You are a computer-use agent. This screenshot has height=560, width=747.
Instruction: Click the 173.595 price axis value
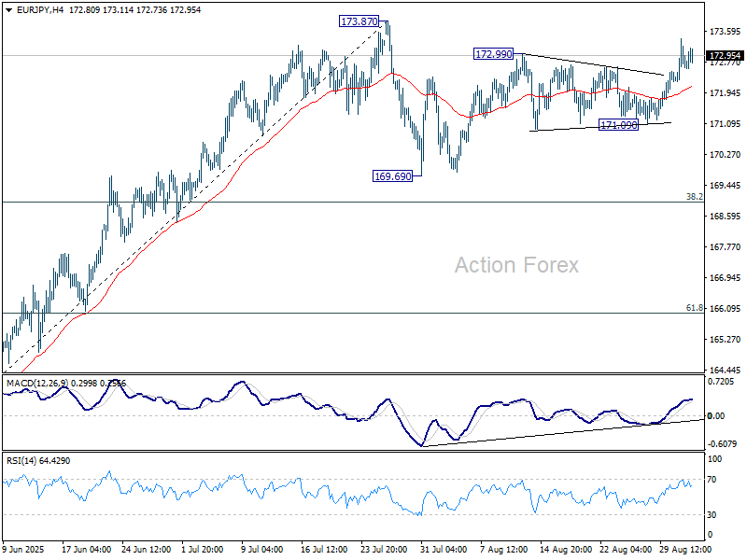tap(726, 33)
